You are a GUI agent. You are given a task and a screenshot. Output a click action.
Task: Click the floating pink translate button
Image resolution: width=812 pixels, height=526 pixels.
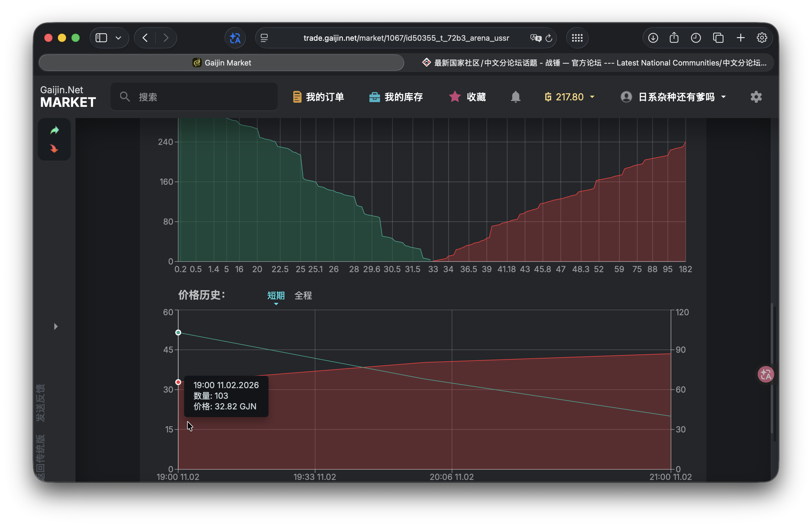765,375
